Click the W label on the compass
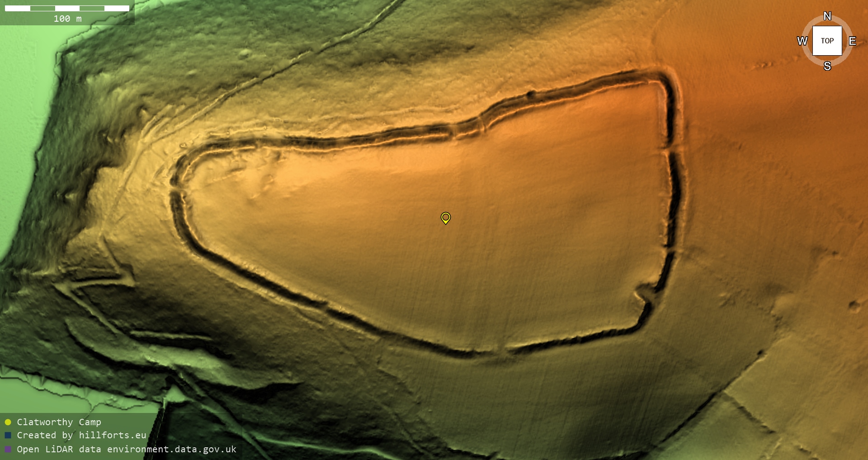Viewport: 868px width, 460px height. pos(802,41)
